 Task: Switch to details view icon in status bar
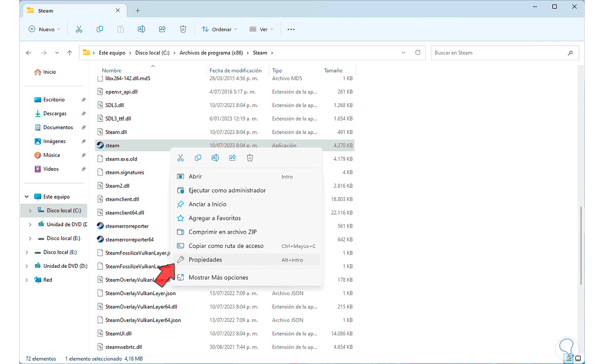(569, 359)
